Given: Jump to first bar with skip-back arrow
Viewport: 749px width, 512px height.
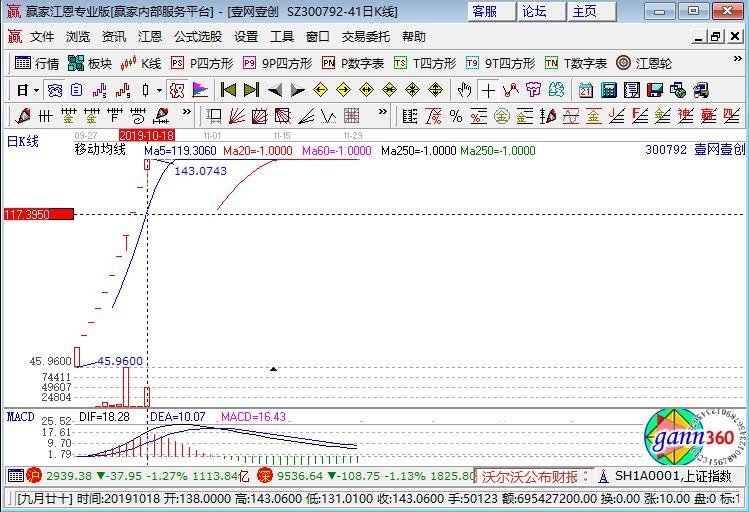Looking at the screenshot, I should coord(228,90).
